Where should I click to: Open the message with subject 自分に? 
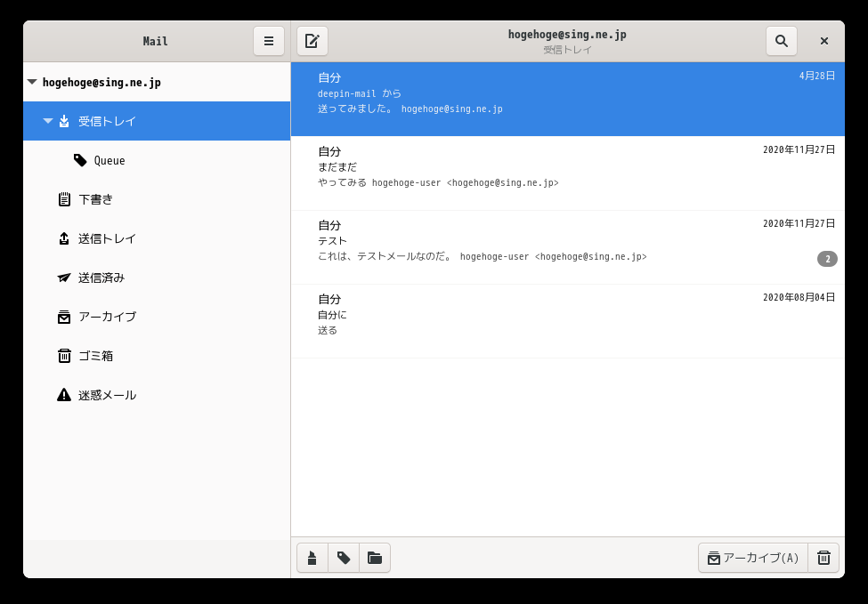[568, 321]
